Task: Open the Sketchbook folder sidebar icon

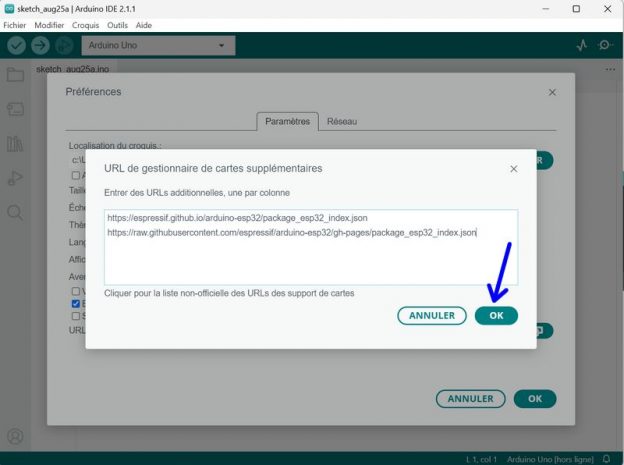Action: point(15,75)
